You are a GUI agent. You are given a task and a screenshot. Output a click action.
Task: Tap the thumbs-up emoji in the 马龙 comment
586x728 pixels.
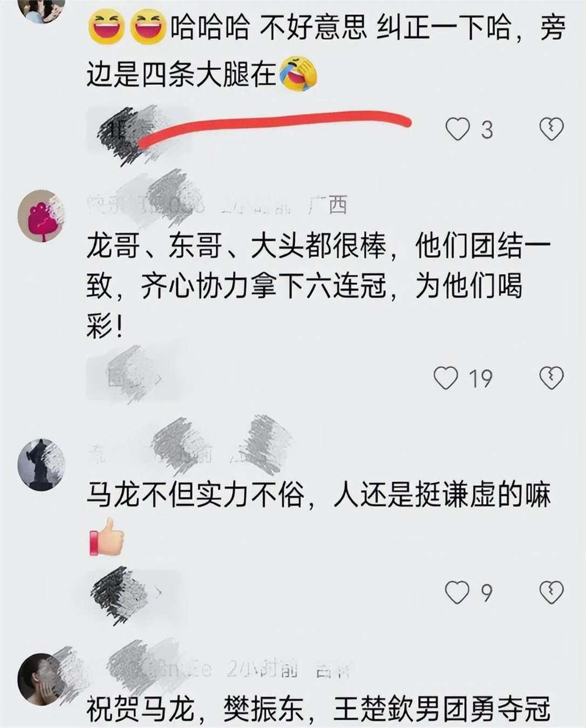pyautogui.click(x=106, y=537)
